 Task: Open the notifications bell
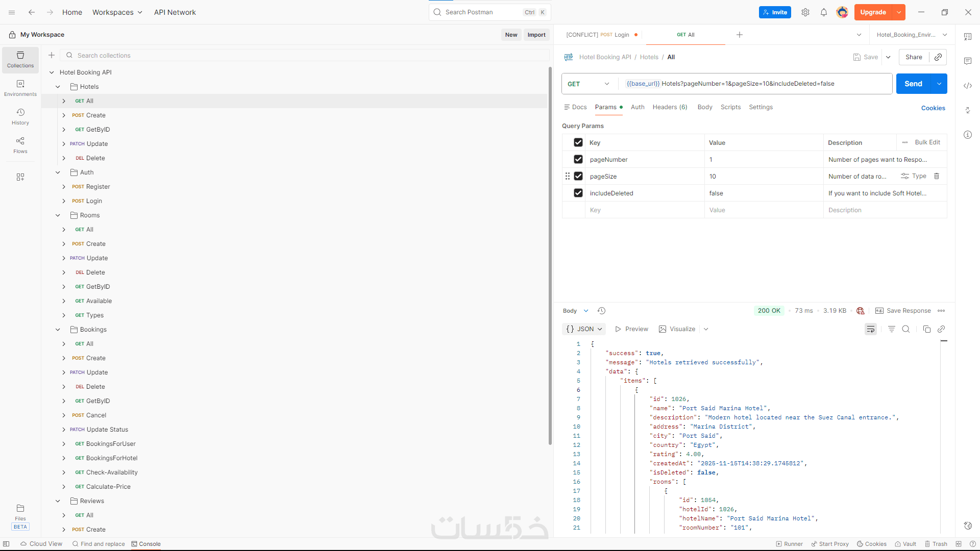coord(824,12)
